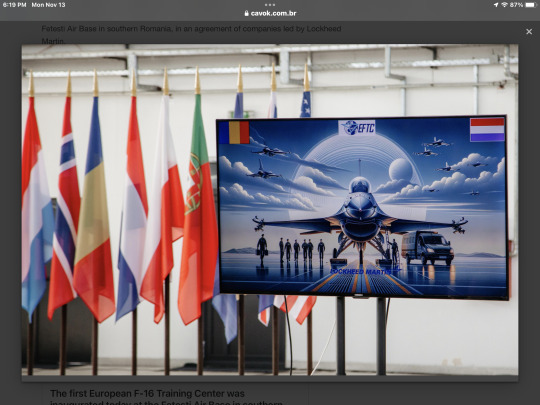540x405 pixels.
Task: Tap the 6:19 PM clock in status bar
Action: [14, 5]
